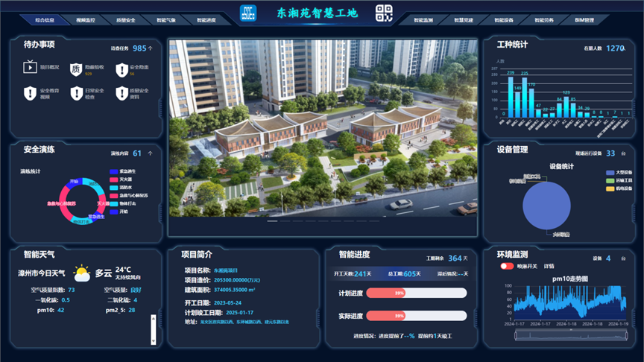Screen dimensions: 644x362
Task: Switch to the 智能进度 tab
Action: tap(206, 19)
